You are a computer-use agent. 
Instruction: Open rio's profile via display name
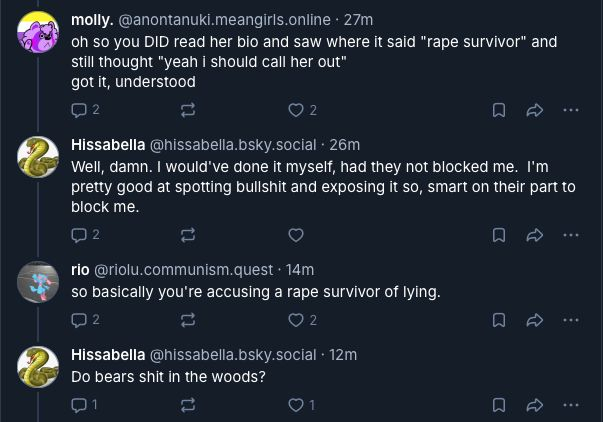tap(80, 270)
